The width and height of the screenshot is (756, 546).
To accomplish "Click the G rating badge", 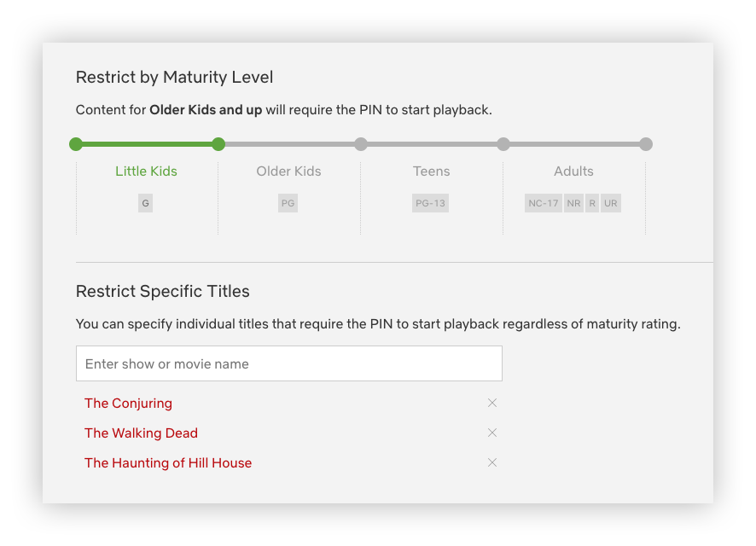I will coord(146,204).
